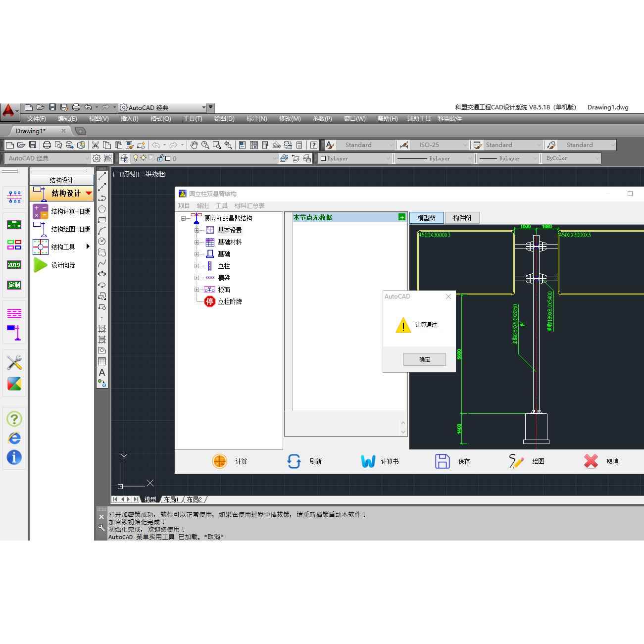Expand the 立柱 tree node
The height and width of the screenshot is (644, 644).
pyautogui.click(x=197, y=266)
